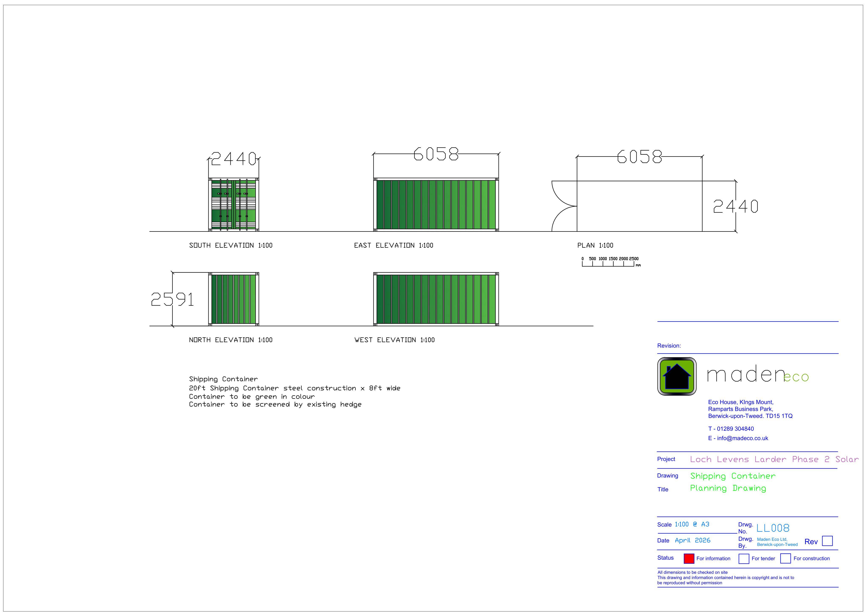Screen dimensions: 868x614
Task: Click the 6058 dimension above East Elevation
Action: click(436, 154)
